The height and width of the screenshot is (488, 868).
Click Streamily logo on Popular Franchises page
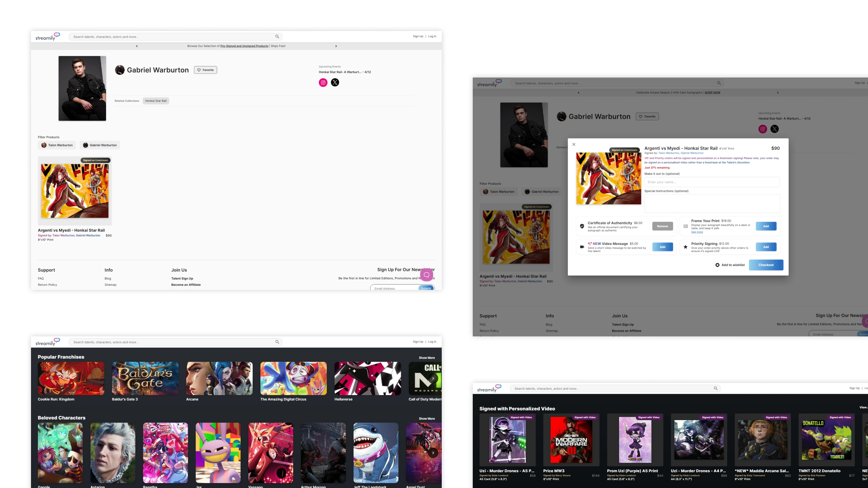click(x=48, y=342)
